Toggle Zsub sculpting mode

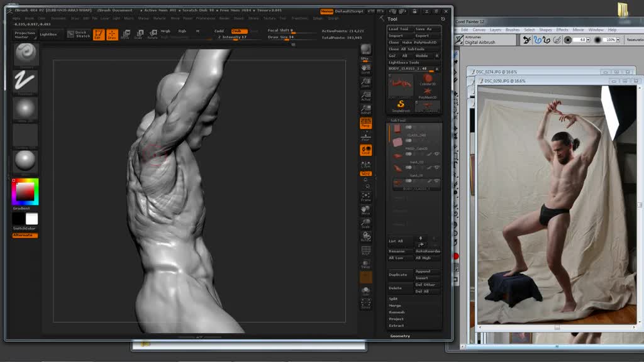(x=239, y=31)
